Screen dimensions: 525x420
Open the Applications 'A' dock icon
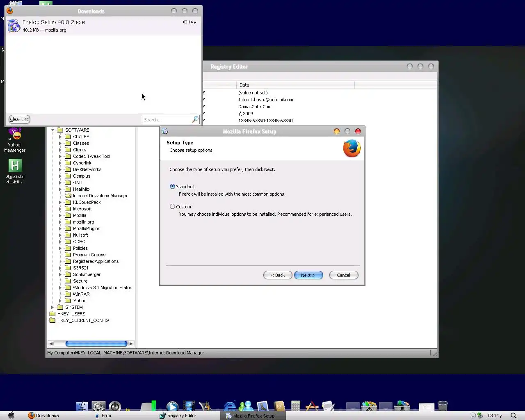pos(312,406)
